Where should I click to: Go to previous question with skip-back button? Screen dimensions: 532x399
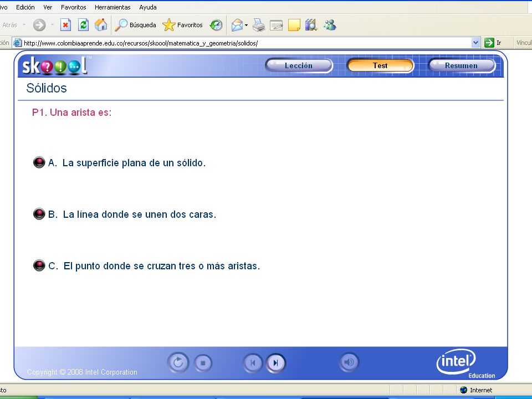[x=253, y=363]
